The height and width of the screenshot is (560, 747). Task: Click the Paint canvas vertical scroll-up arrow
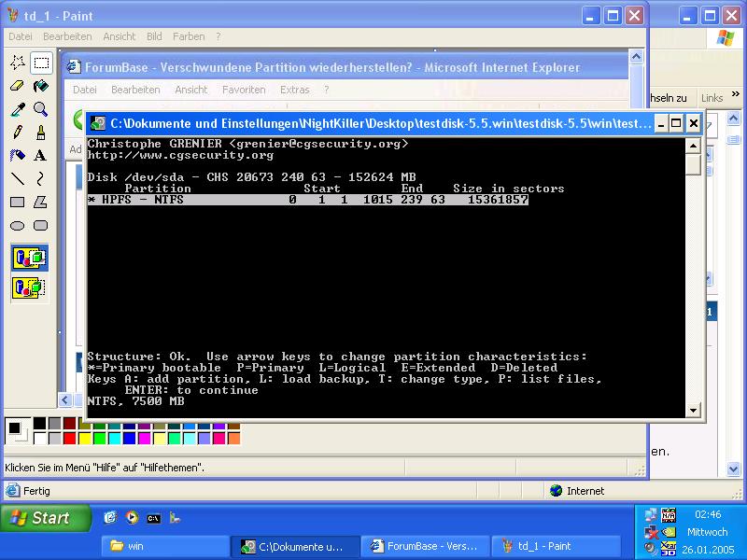click(636, 57)
